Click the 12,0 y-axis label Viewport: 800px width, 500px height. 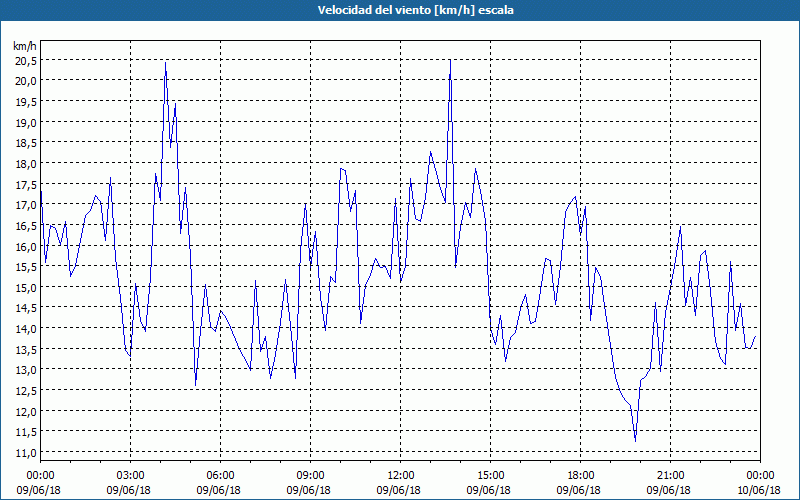(25, 411)
